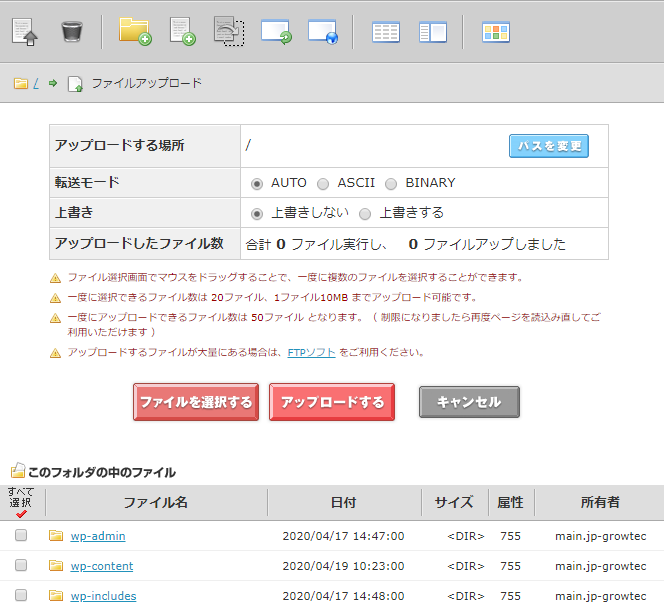Select 上書きしない option
664x606 pixels.
pyautogui.click(x=257, y=214)
